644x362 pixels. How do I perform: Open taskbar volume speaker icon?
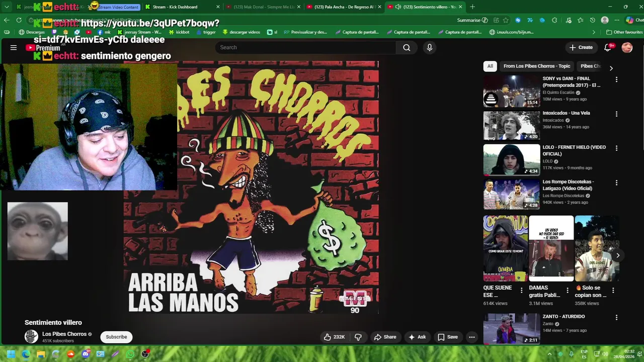click(605, 354)
